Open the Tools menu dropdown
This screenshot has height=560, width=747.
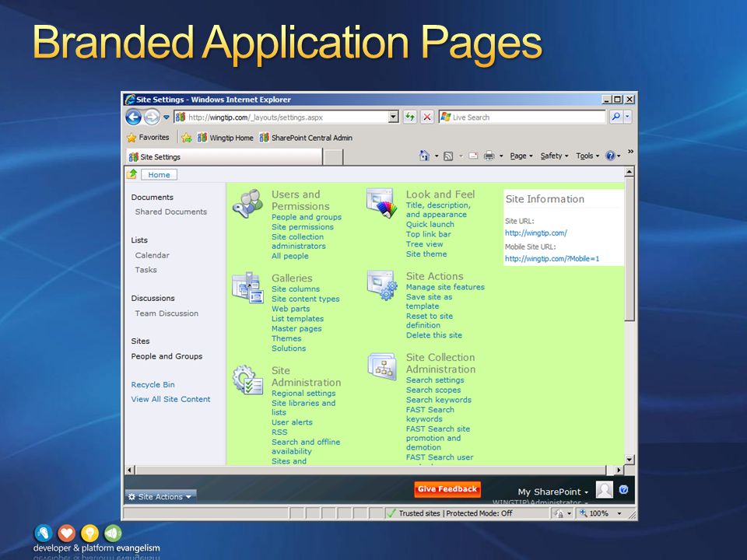pos(587,156)
